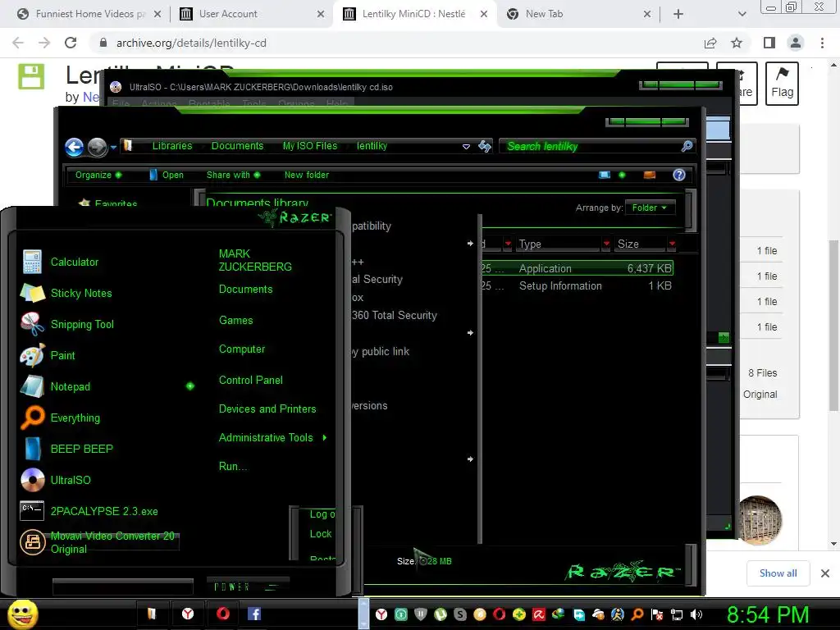This screenshot has height=630, width=840.
Task: Open Control Panel from the Start menu
Action: 251,380
